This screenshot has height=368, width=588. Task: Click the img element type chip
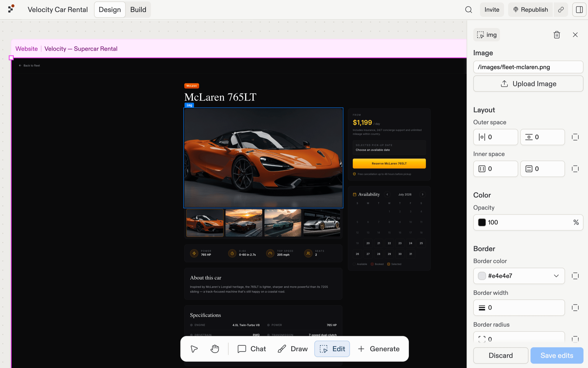click(487, 35)
